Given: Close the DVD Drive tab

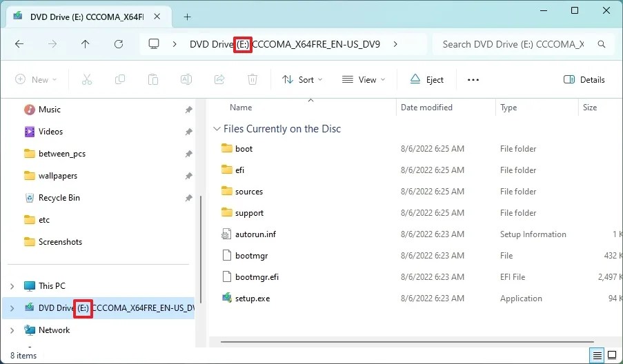Looking at the screenshot, I should tap(157, 17).
